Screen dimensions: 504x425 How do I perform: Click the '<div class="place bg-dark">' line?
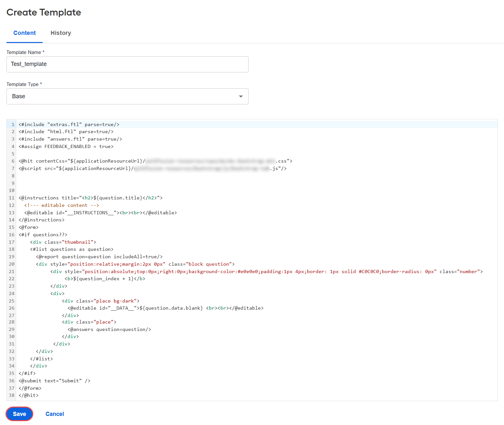coord(101,301)
